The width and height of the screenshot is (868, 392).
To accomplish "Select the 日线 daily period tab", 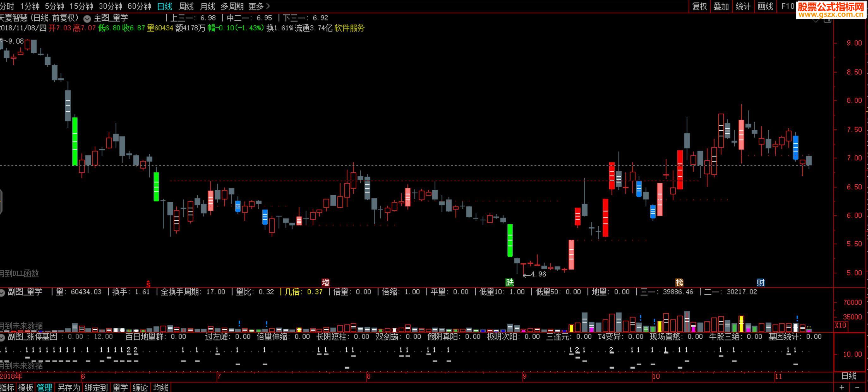I will (165, 6).
